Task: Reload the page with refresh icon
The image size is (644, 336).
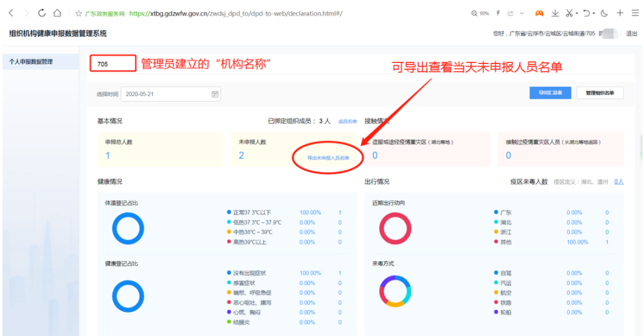Action: click(x=42, y=13)
